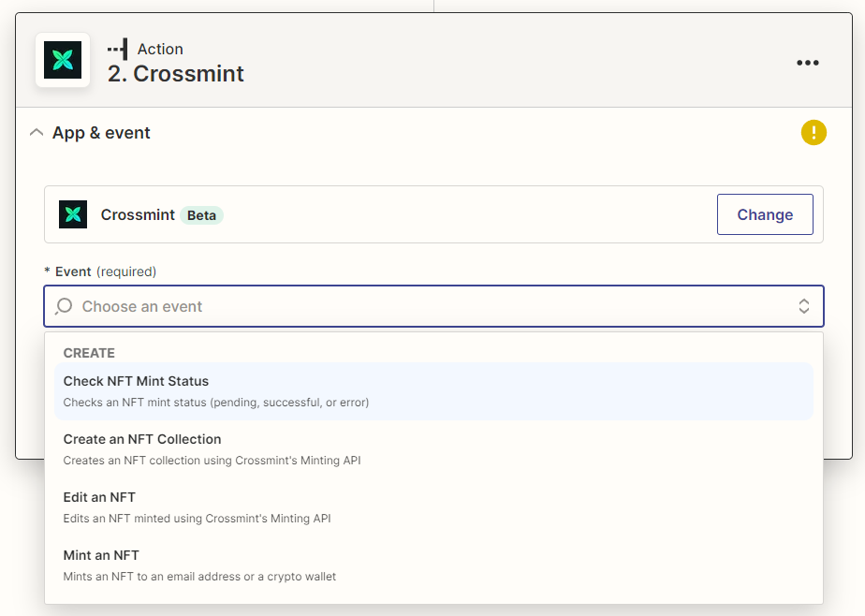Select the Create an NFT Collection event

(433, 449)
